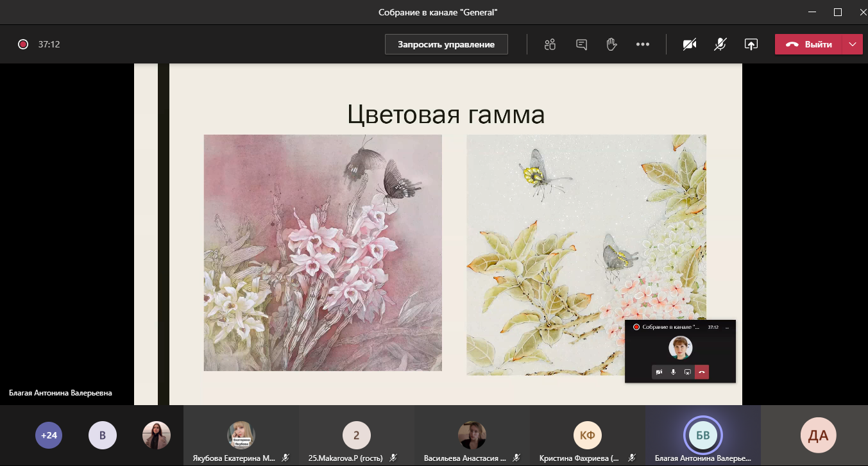
Task: Unmute the microphone
Action: tap(720, 44)
